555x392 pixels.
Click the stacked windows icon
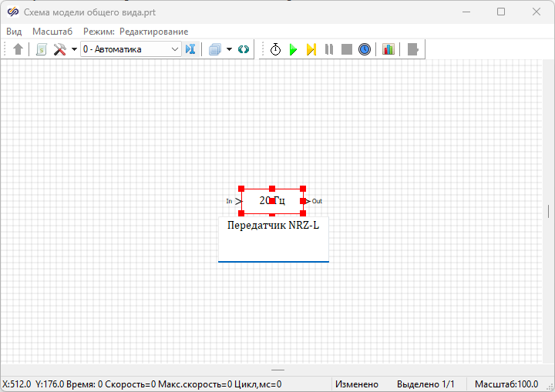click(215, 49)
